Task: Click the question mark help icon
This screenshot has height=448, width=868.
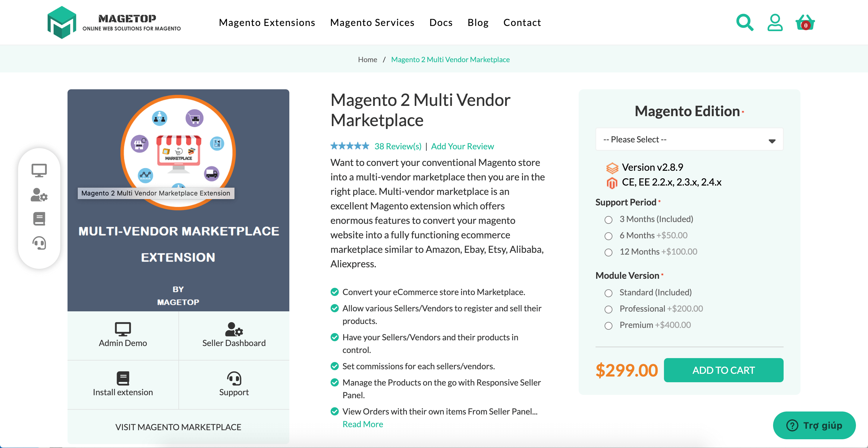Action: pos(792,425)
